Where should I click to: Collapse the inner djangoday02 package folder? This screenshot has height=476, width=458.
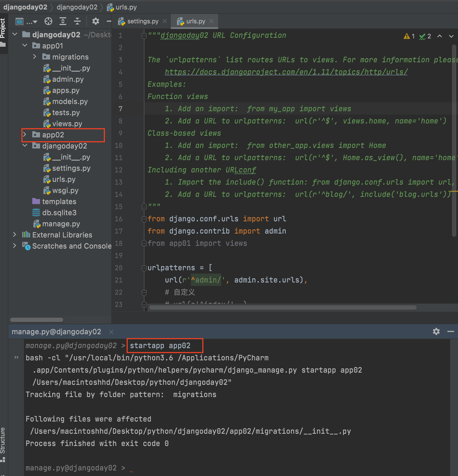click(25, 145)
